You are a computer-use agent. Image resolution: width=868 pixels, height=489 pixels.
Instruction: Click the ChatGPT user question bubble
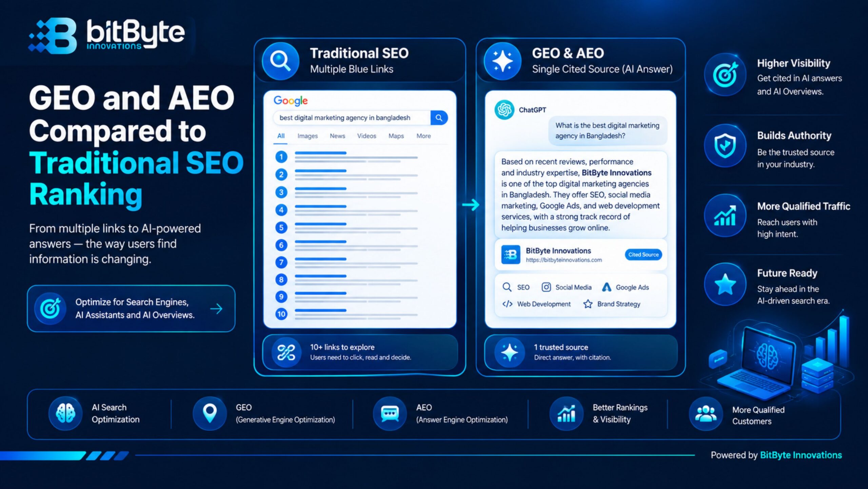pyautogui.click(x=608, y=131)
